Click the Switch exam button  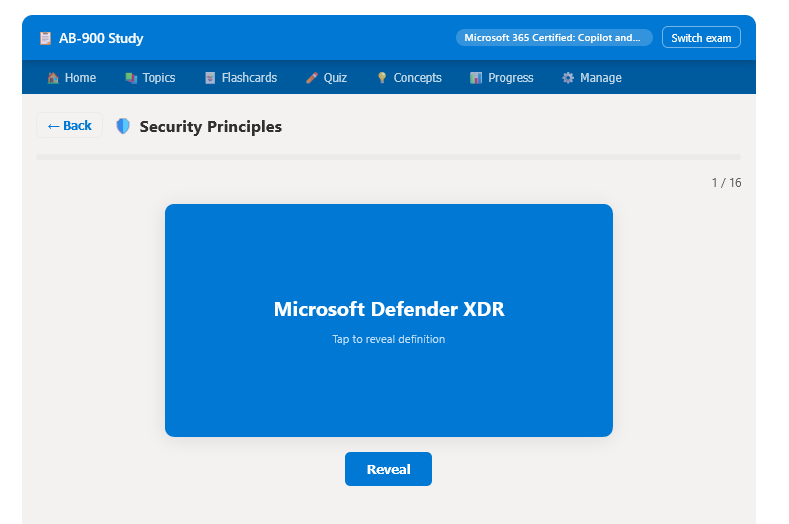(701, 38)
